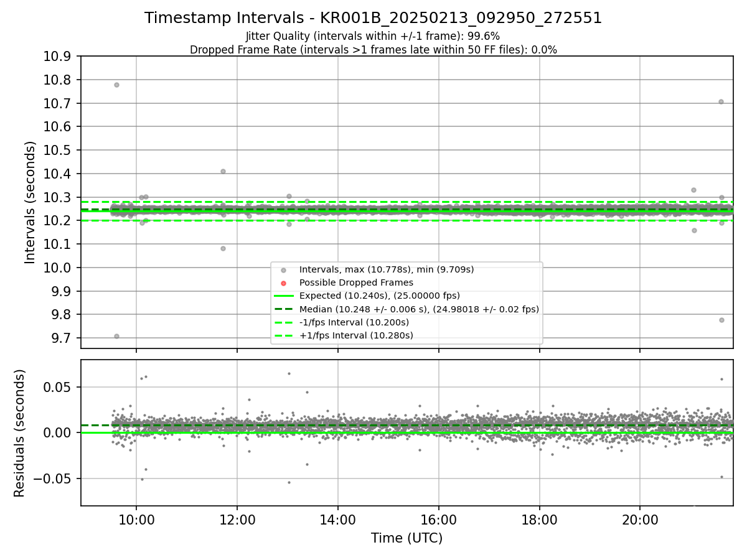Viewport: 747px width, 560px height.
Task: Click the 16:00 x-axis tick label
Action: (438, 520)
